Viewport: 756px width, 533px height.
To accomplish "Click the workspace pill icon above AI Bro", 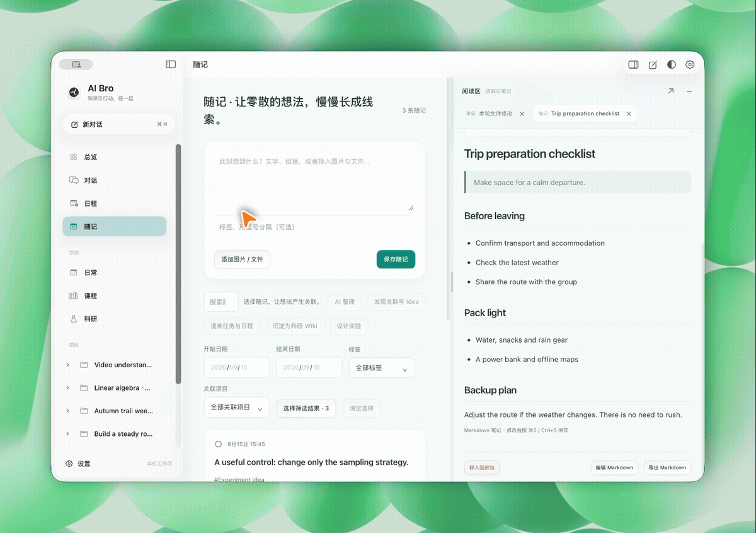I will 76,64.
